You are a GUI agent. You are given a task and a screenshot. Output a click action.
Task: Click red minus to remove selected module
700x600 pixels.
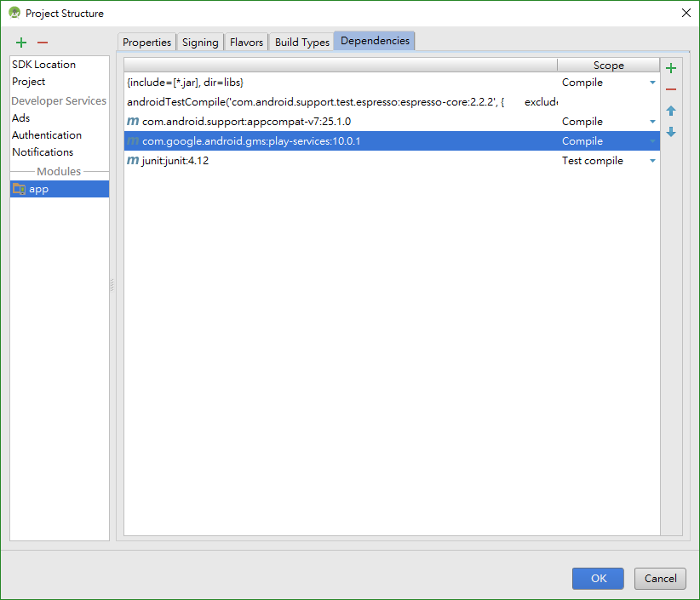pos(43,43)
